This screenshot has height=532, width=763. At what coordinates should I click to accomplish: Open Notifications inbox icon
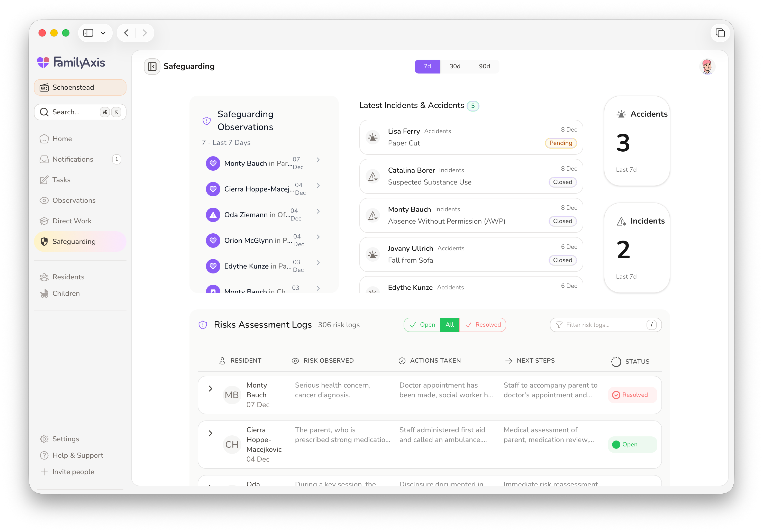(44, 159)
